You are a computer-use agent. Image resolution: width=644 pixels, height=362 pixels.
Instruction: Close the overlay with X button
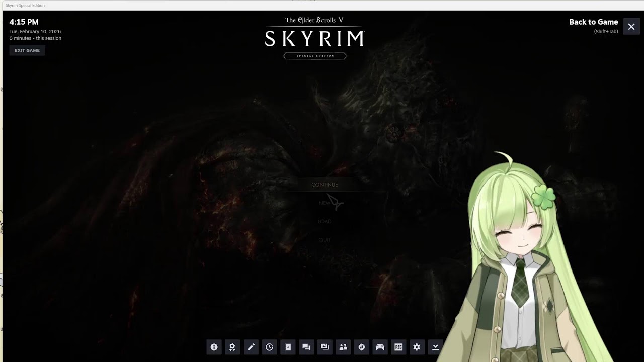[631, 27]
